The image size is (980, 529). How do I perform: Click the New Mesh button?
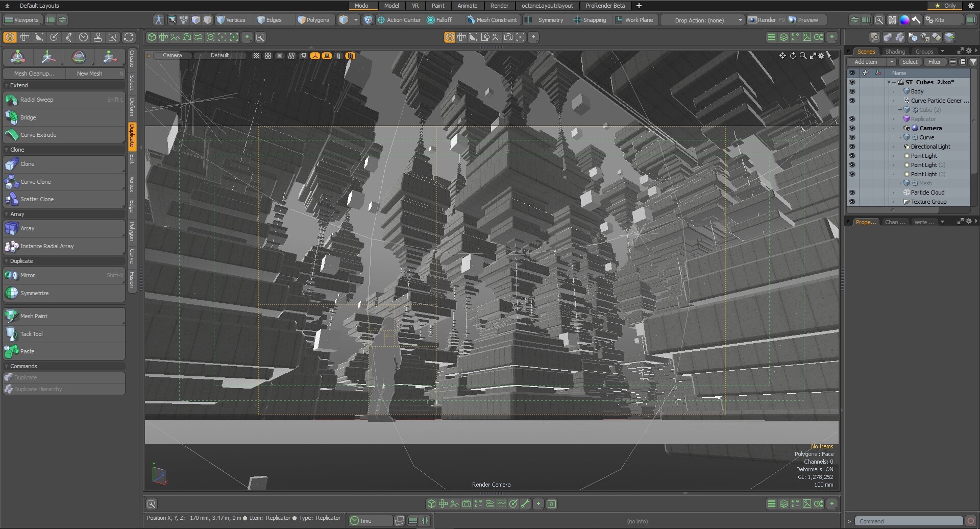coord(95,74)
